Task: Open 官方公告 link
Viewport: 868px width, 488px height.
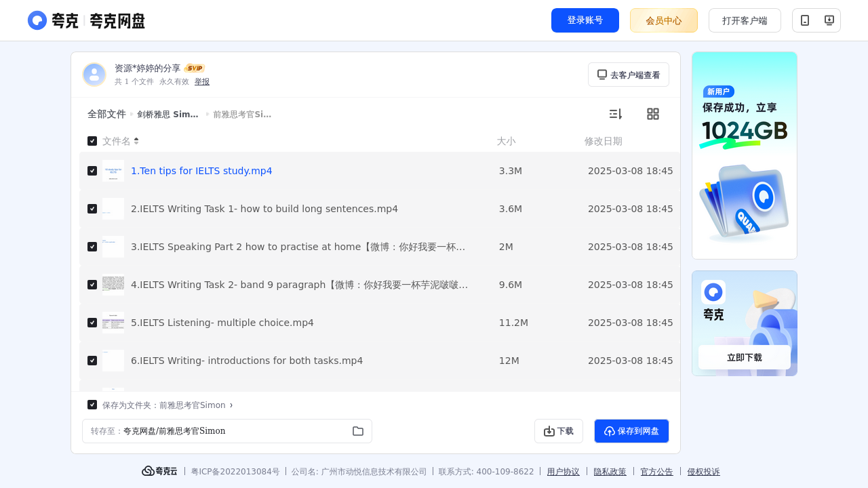Action: coord(657,472)
